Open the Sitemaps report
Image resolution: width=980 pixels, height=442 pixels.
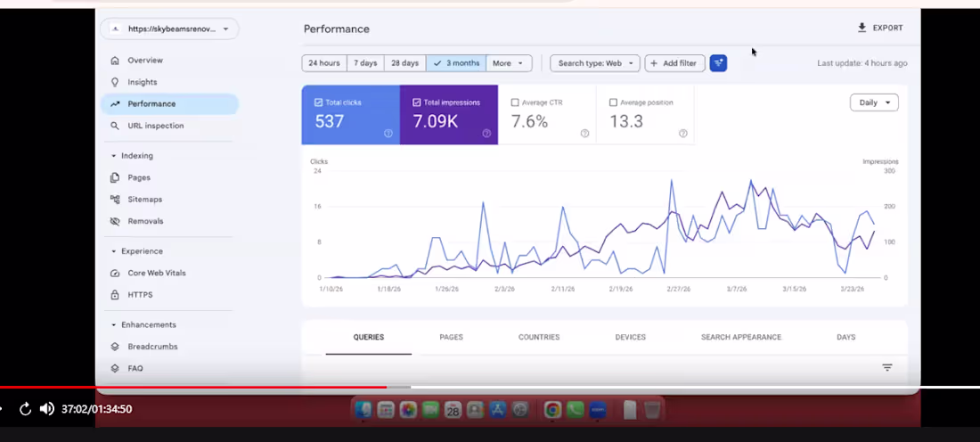(x=144, y=200)
